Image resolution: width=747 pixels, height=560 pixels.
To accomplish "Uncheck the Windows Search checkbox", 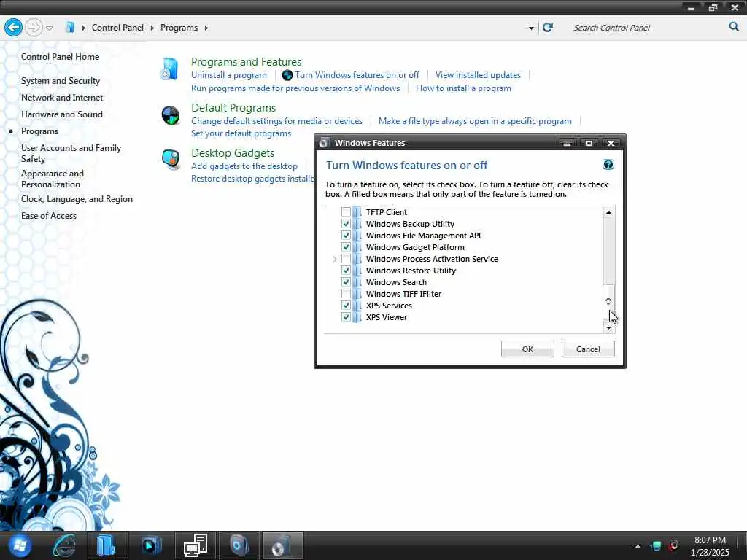I will point(346,282).
